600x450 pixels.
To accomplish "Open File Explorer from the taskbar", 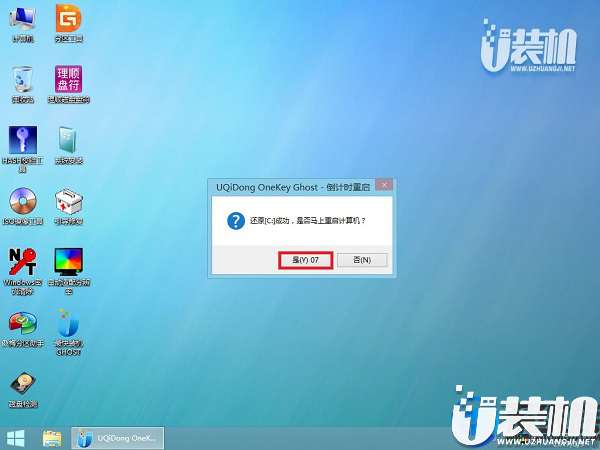I will coord(52,439).
